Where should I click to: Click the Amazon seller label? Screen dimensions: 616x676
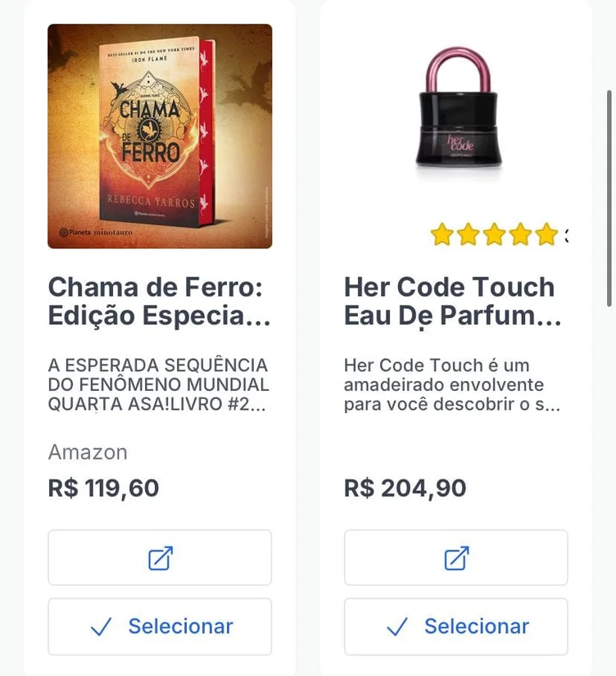[x=88, y=452]
